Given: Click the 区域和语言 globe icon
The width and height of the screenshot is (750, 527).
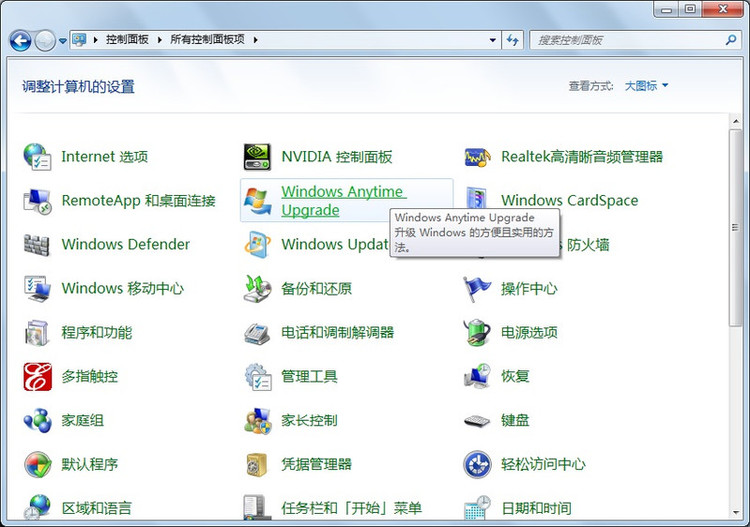Looking at the screenshot, I should click(x=37, y=507).
